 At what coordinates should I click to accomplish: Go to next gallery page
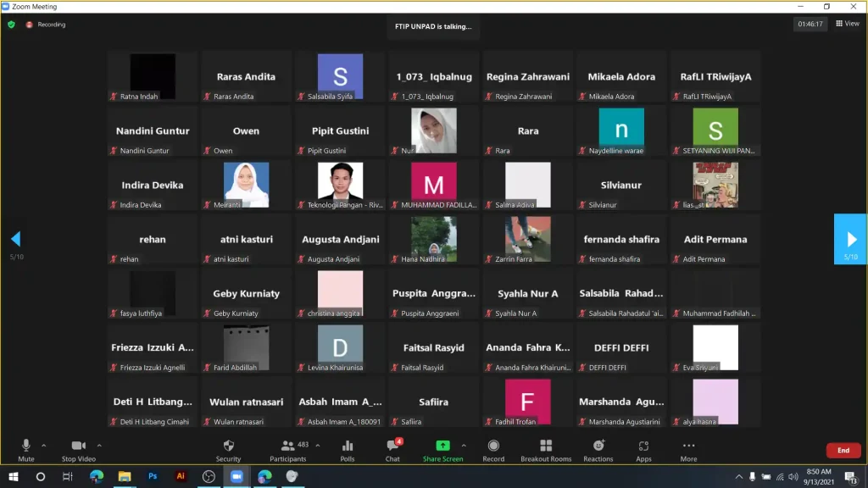coord(850,239)
